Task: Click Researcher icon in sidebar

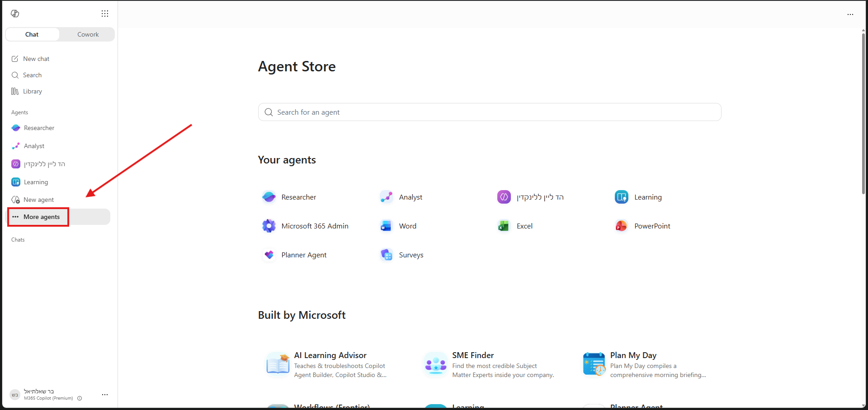Action: (x=16, y=128)
